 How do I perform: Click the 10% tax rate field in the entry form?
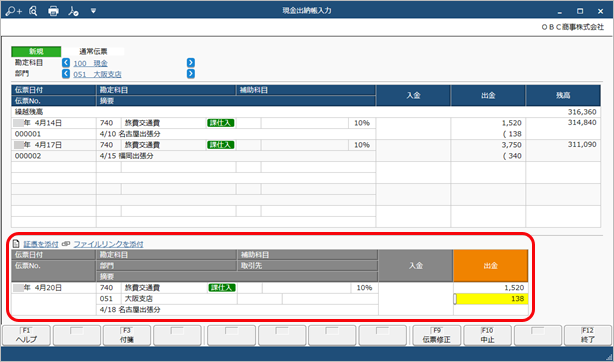tap(364, 288)
